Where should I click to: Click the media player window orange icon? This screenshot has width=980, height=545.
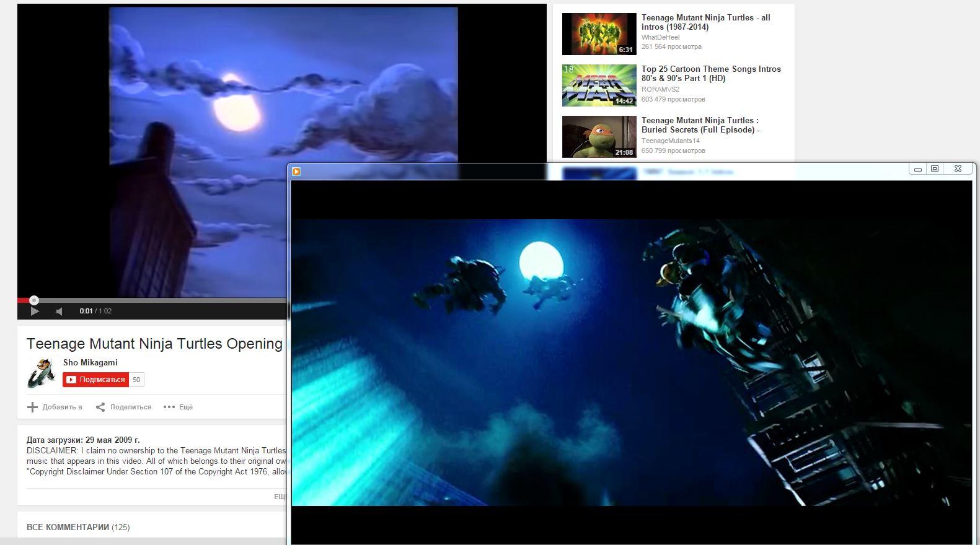point(296,172)
